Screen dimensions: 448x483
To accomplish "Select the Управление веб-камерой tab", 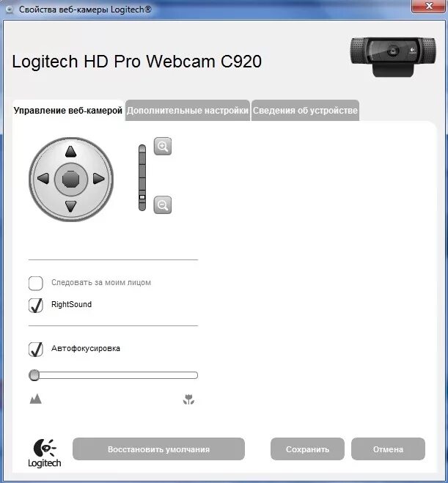I will point(68,110).
